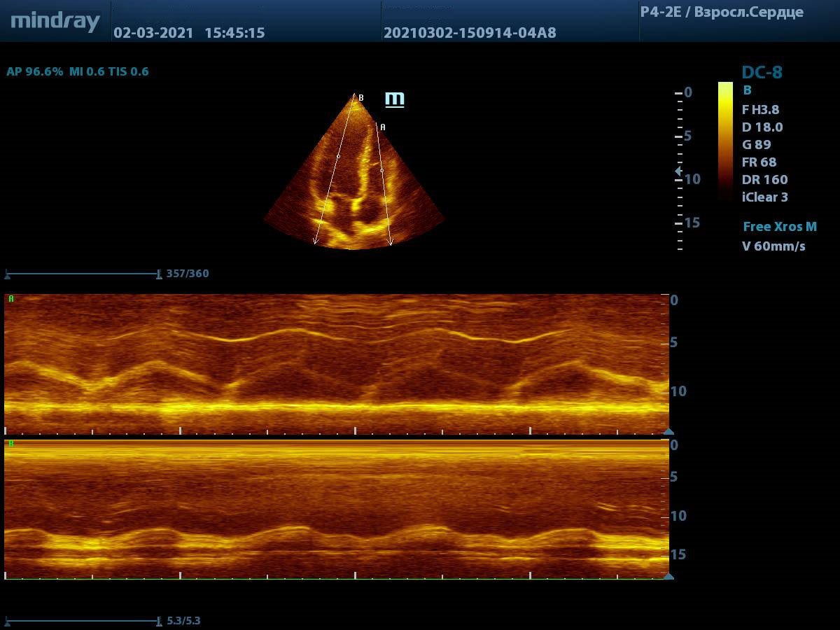Click the arrowhead at end of line B
Viewport: 840px width, 630px height.
pos(316,241)
